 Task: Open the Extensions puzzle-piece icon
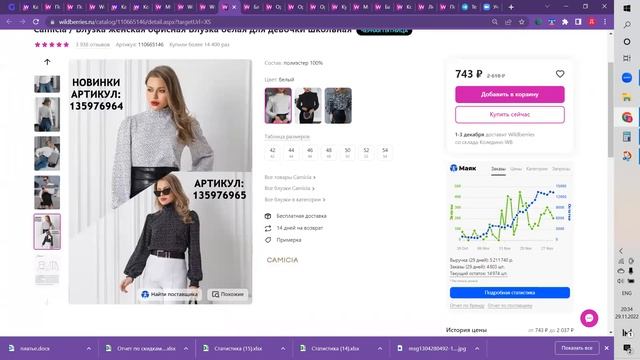point(565,22)
